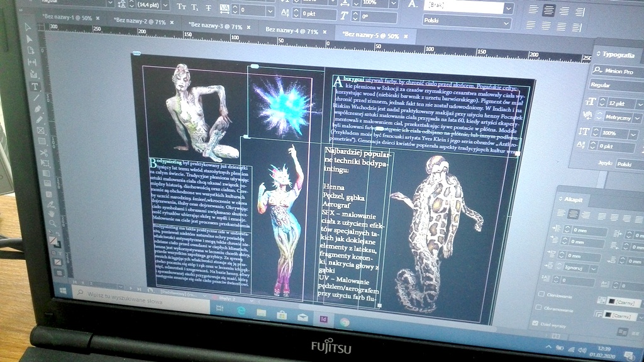Click the Windows taskbar search box
Viewport: 644px width, 362px height.
coord(142,301)
